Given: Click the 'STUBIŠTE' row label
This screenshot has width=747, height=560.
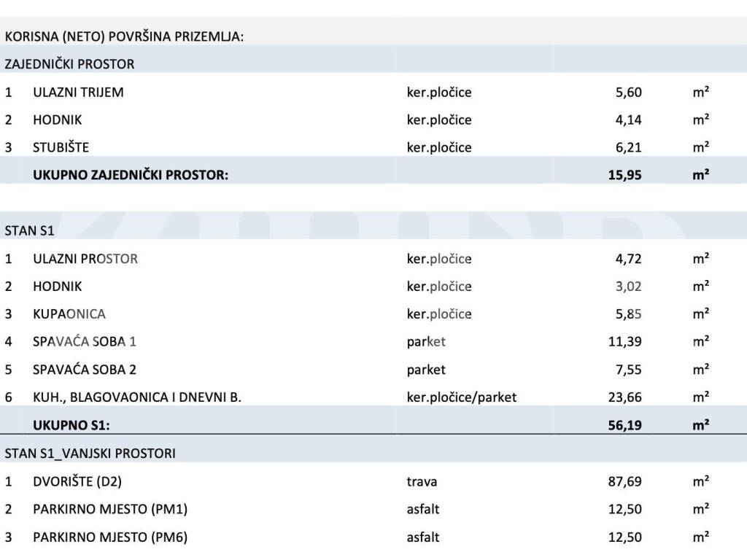Looking at the screenshot, I should coord(61,147).
